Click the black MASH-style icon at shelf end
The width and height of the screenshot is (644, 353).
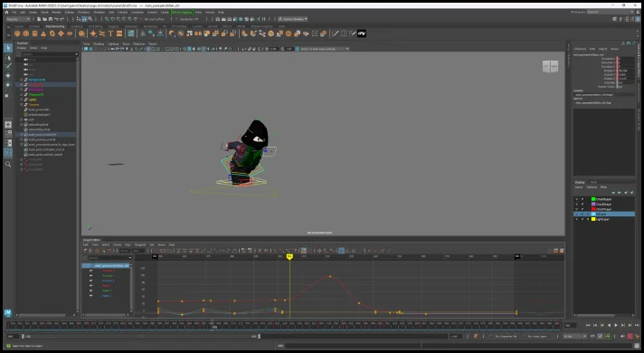362,33
